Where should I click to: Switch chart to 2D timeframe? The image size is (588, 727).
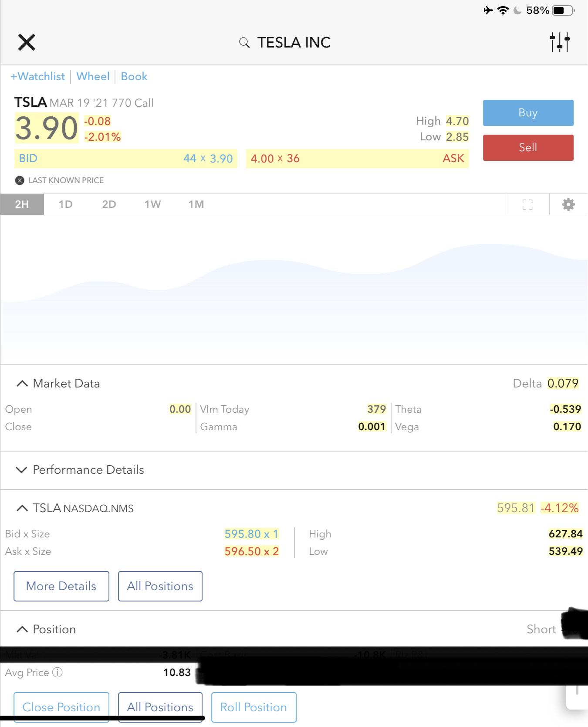pos(109,204)
